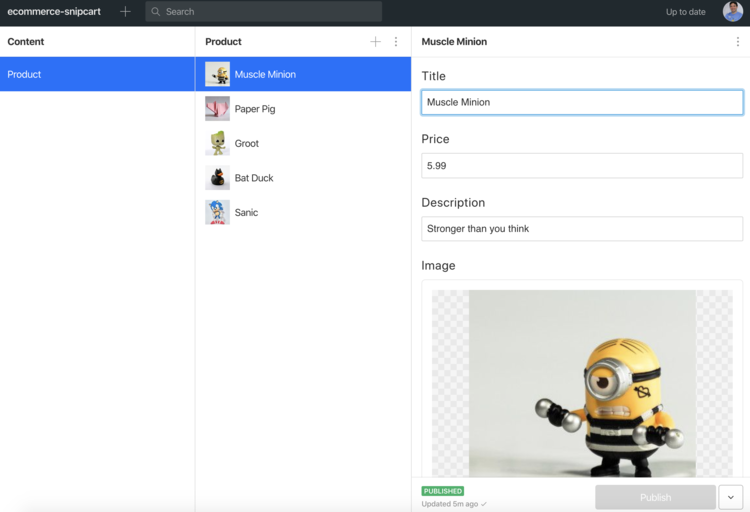Screen dimensions: 750x512
Task: Click the Price field label
Action: coord(435,139)
